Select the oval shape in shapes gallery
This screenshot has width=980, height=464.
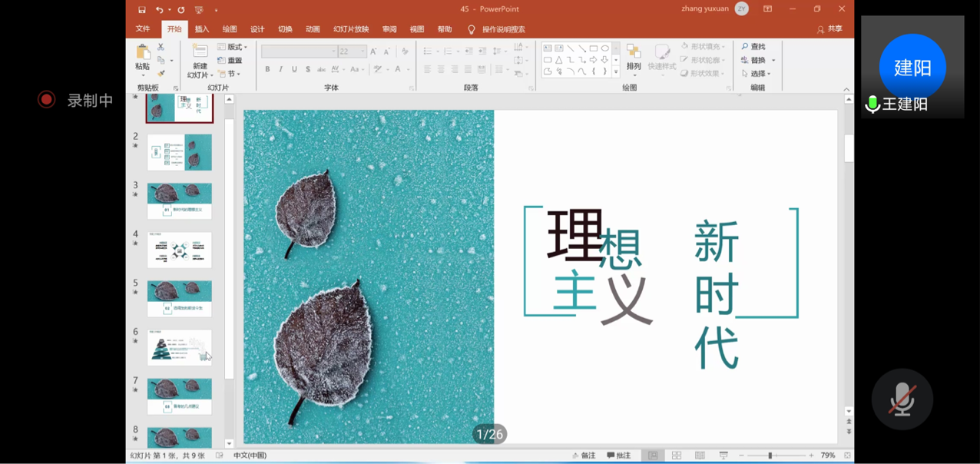(x=605, y=48)
